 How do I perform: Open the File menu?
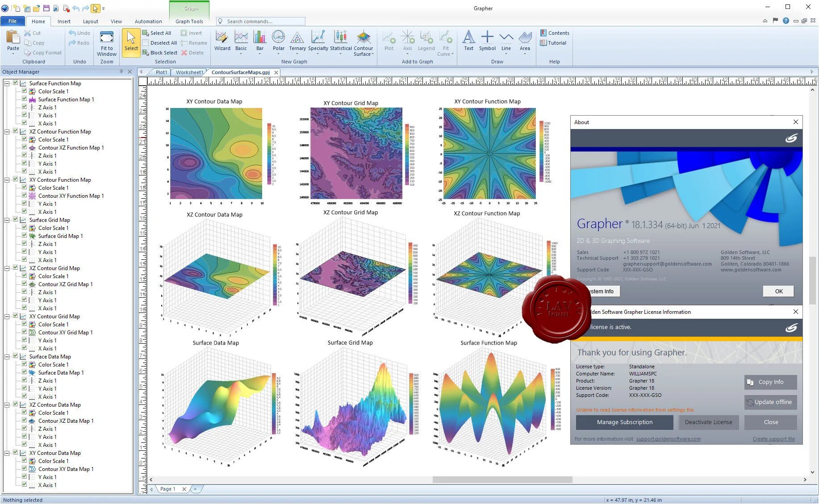click(x=13, y=21)
